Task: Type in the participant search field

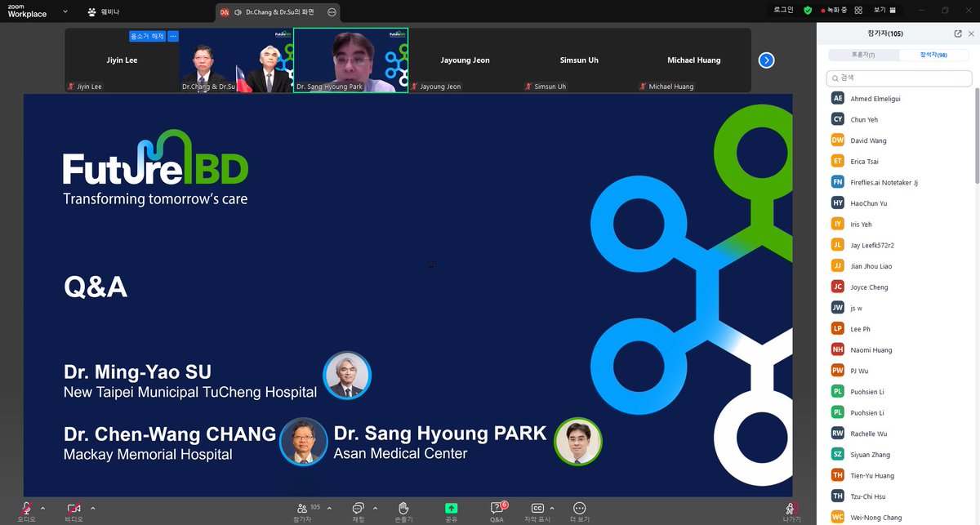Action: (899, 78)
